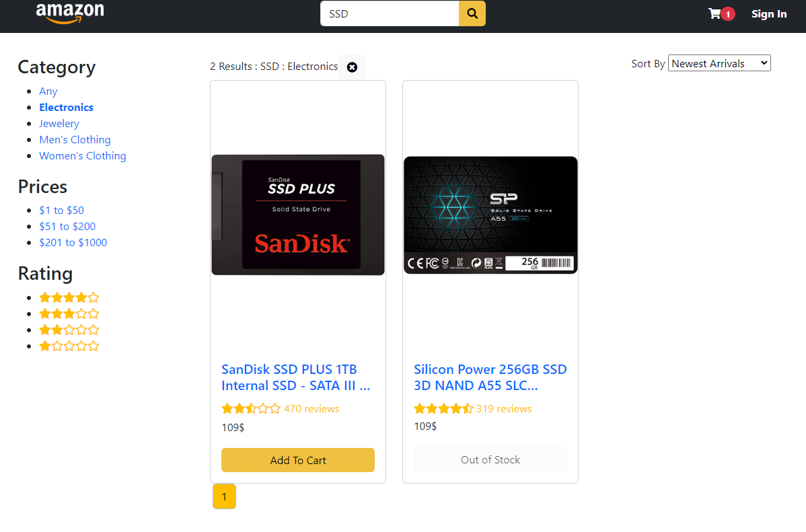Screen dimensions: 806x532
Task: Click the search magnifier button
Action: pos(472,14)
